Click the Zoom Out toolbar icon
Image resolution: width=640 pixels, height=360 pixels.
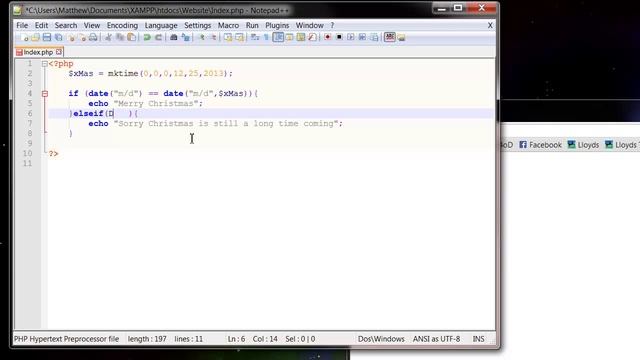(213, 38)
